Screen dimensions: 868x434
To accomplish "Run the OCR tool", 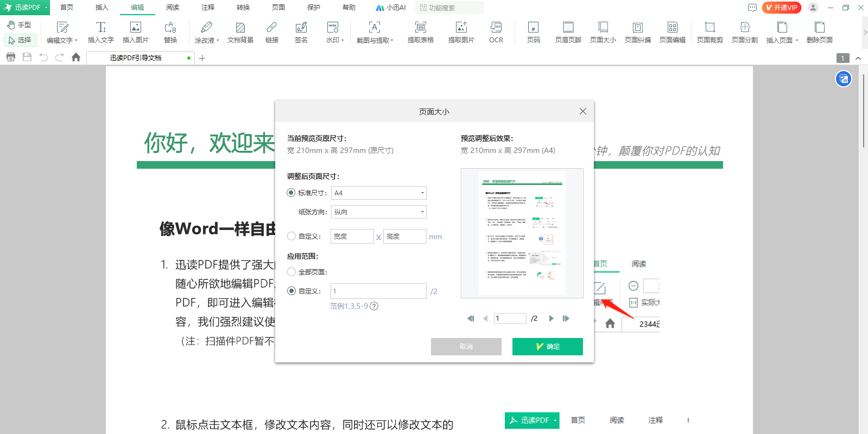I will [496, 33].
